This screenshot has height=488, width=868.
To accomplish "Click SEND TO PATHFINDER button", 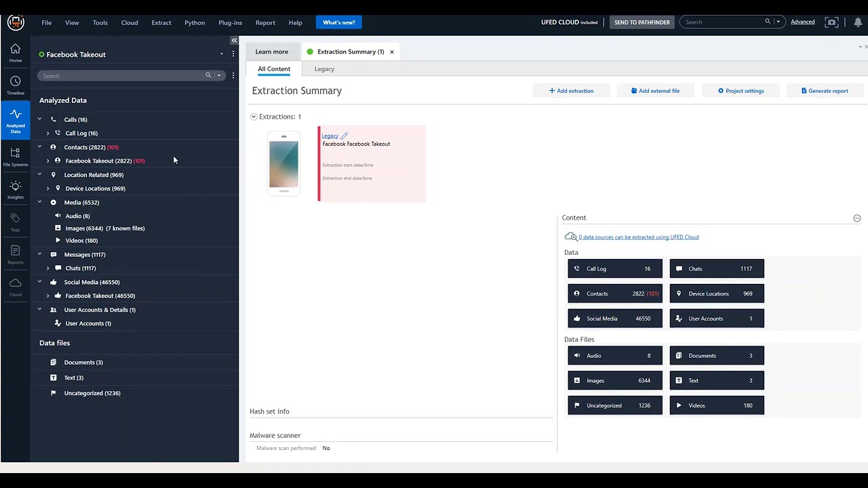I will [642, 22].
